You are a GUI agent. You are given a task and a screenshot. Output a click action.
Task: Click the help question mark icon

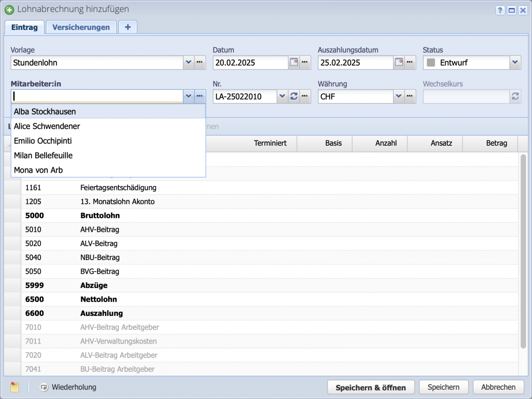point(500,10)
